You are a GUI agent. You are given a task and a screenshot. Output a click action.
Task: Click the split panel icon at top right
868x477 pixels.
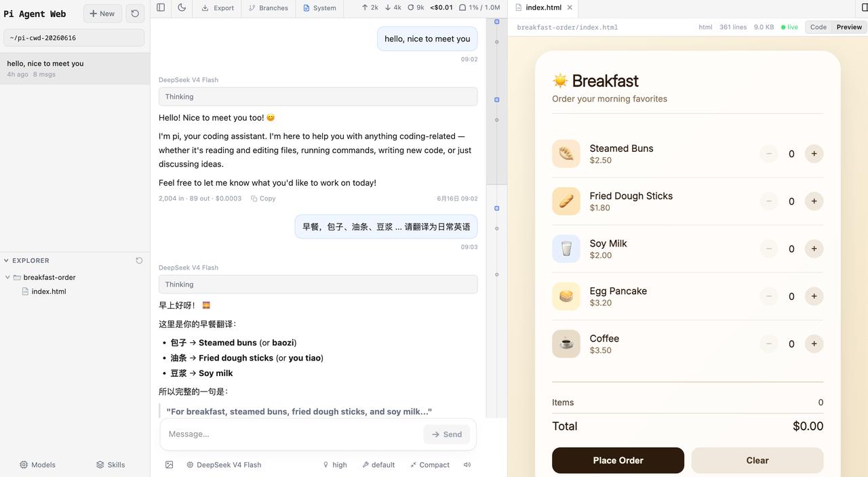coord(864,7)
